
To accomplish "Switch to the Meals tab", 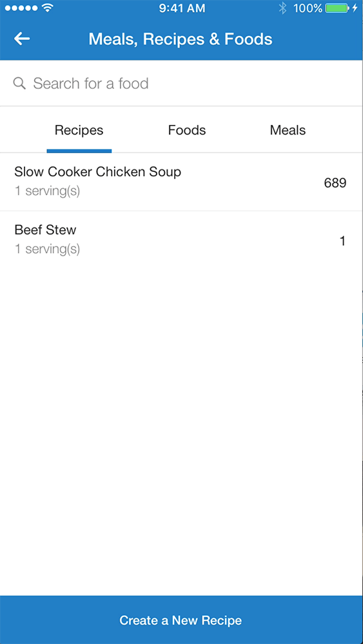I will [288, 130].
